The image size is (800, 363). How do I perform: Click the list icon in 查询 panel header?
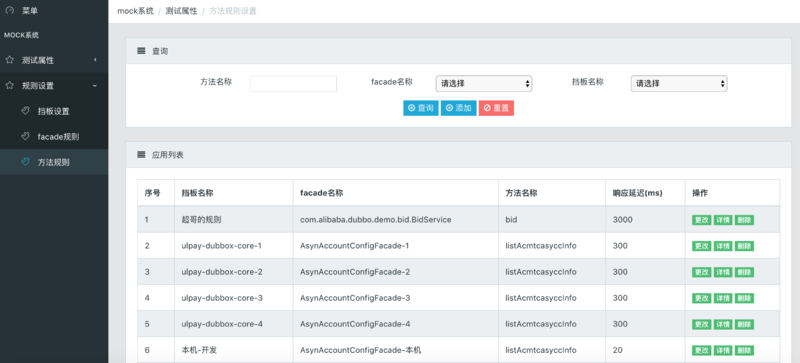click(x=141, y=51)
